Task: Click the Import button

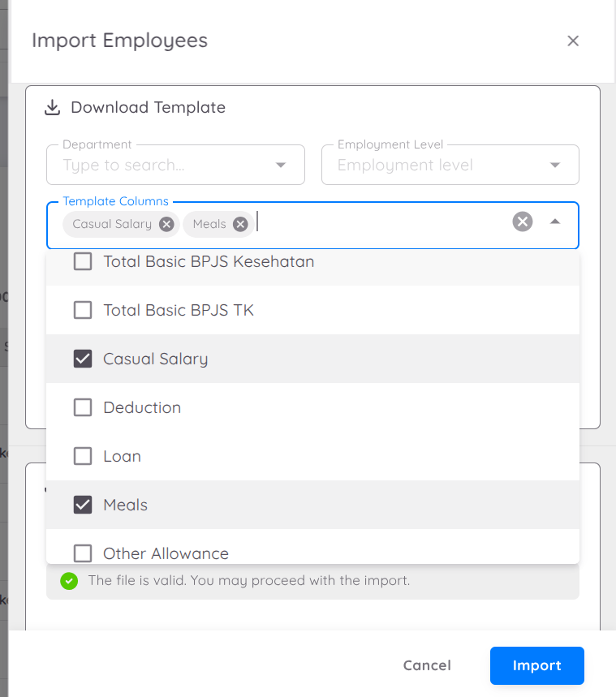Action: 536,665
